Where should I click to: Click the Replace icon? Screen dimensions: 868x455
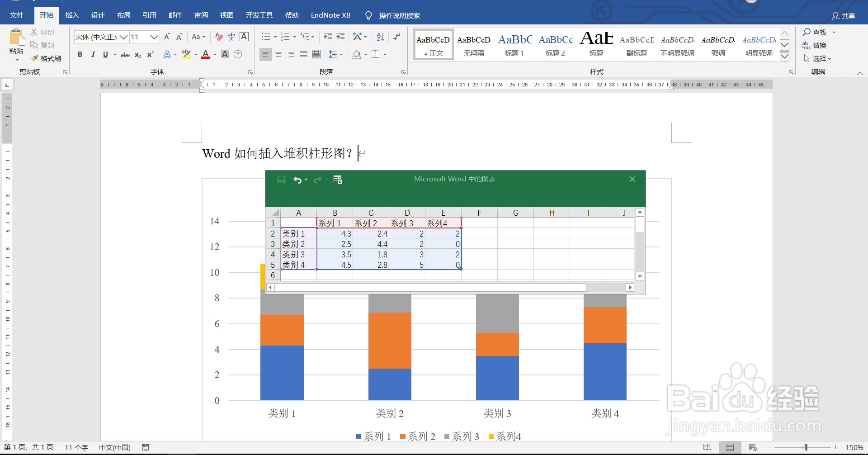[x=807, y=45]
